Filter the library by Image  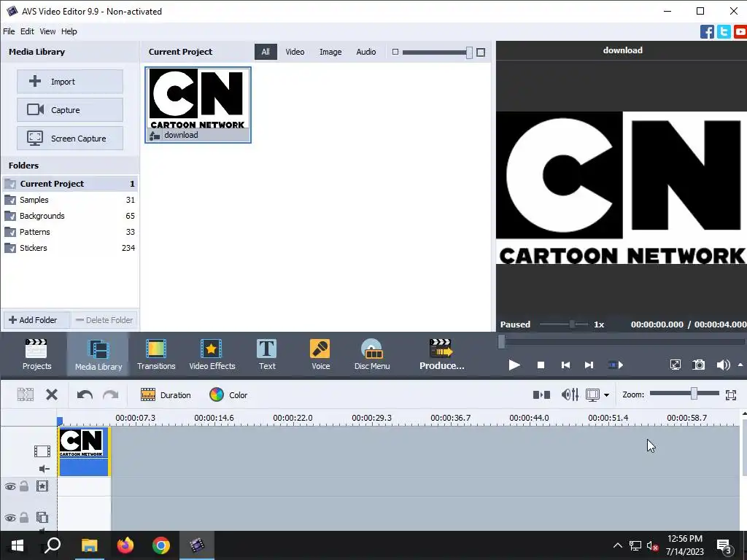point(330,52)
